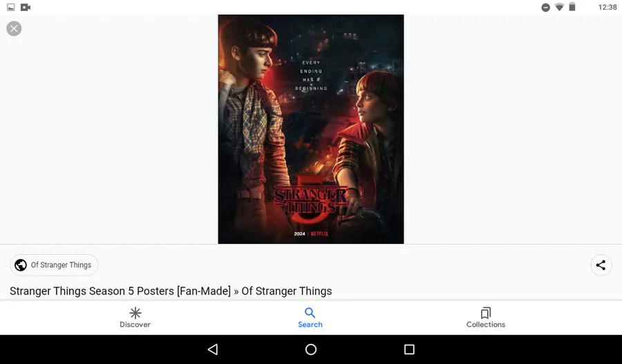Tap the do-not-disturb status icon
622x364 pixels.
(546, 7)
